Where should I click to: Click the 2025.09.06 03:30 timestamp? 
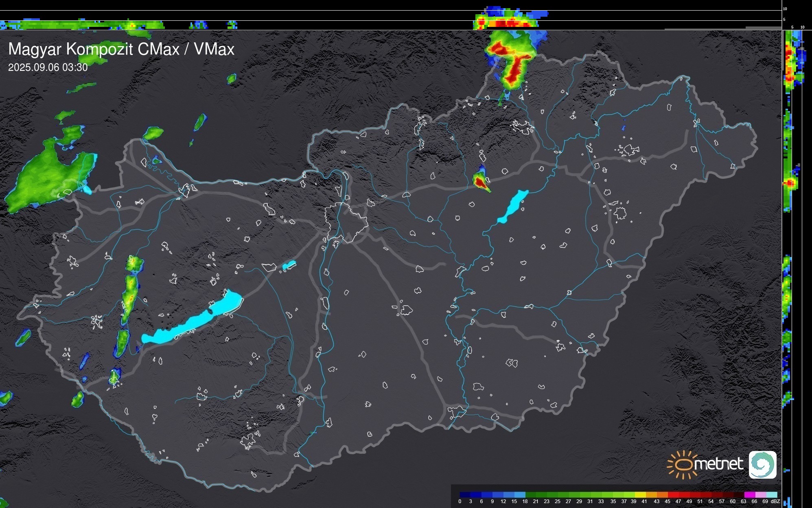(48, 67)
